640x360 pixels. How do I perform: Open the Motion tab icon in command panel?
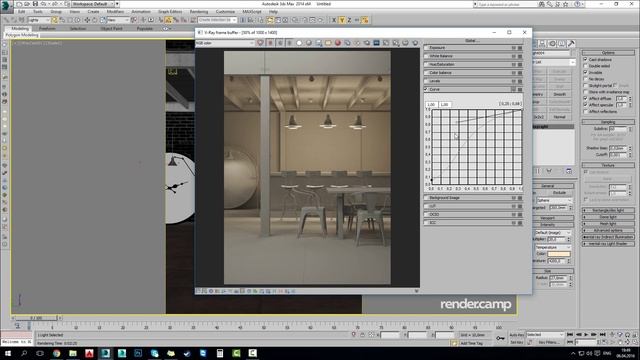pos(552,43)
